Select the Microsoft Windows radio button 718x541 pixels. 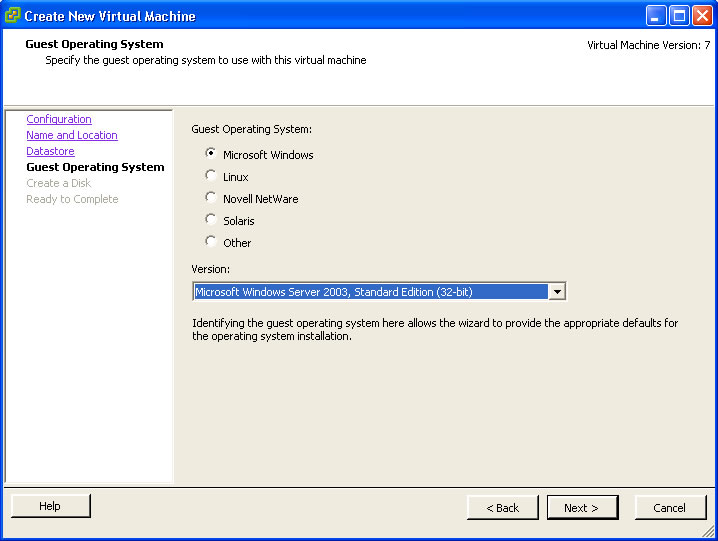210,153
